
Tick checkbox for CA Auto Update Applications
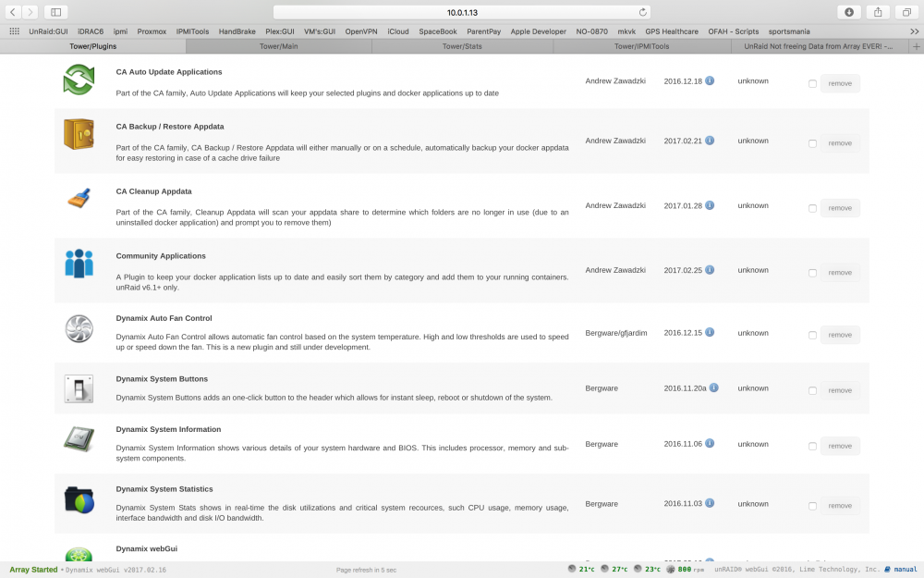click(x=812, y=84)
